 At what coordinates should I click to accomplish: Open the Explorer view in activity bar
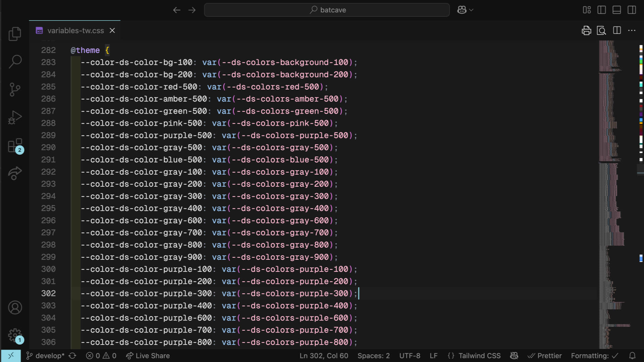[15, 34]
